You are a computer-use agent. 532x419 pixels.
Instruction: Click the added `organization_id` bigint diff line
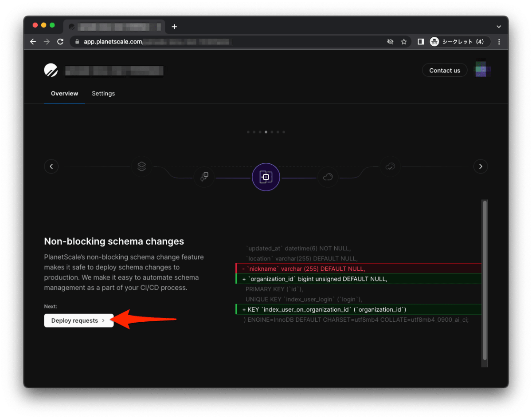tap(358, 279)
